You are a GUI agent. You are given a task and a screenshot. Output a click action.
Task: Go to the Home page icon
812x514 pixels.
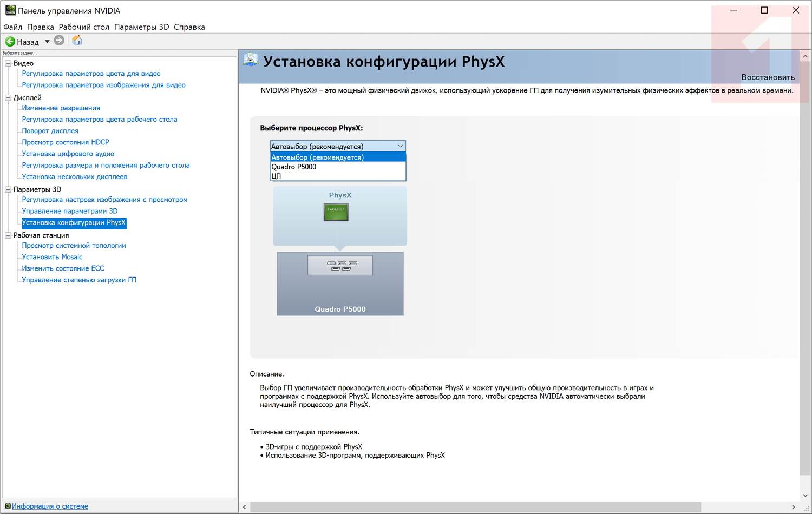click(x=77, y=41)
